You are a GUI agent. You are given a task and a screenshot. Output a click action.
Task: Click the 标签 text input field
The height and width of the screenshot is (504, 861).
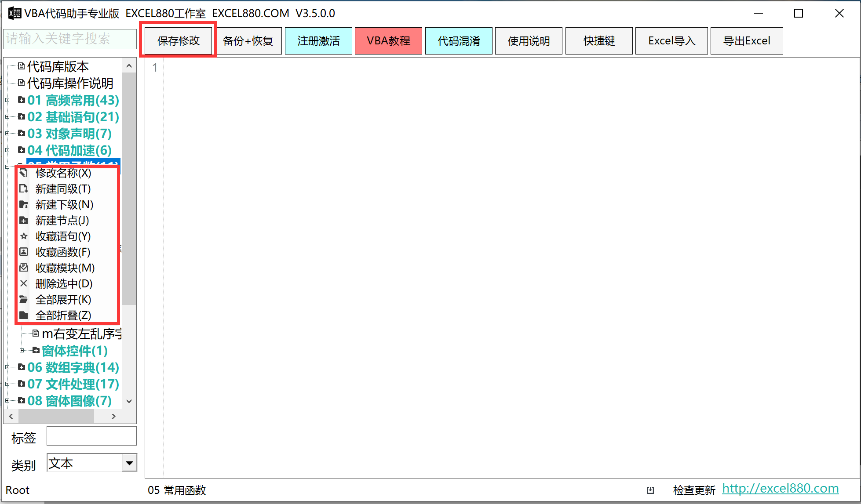[91, 436]
